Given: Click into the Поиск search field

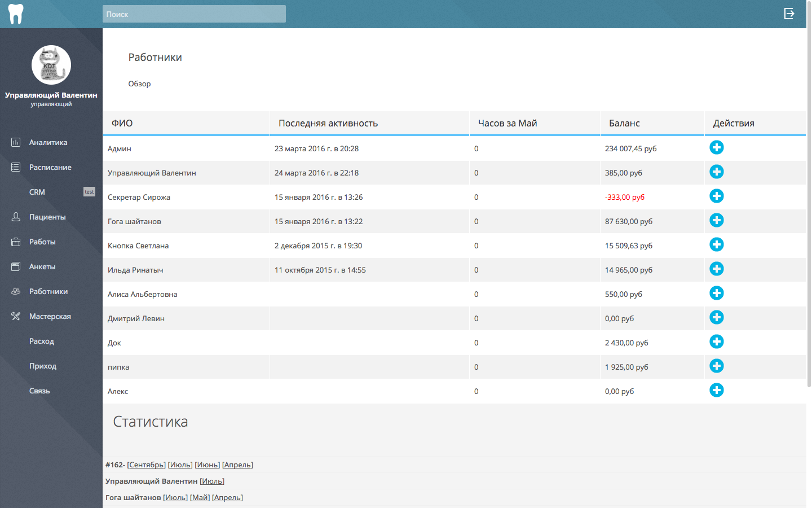Looking at the screenshot, I should click(x=194, y=14).
